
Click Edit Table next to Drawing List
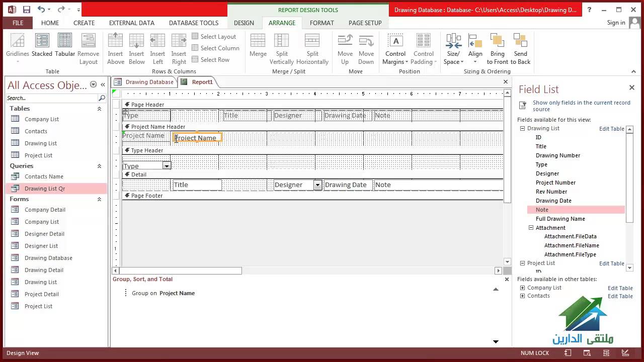point(611,129)
